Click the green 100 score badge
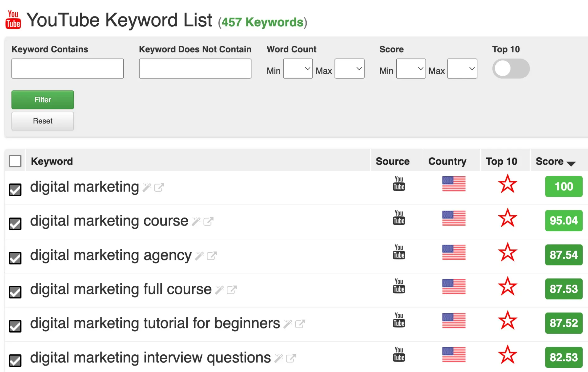Image resolution: width=588 pixels, height=372 pixels. point(563,187)
